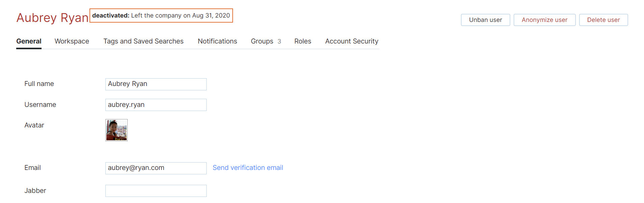This screenshot has height=203, width=644.
Task: Click the Unban user button
Action: 485,20
